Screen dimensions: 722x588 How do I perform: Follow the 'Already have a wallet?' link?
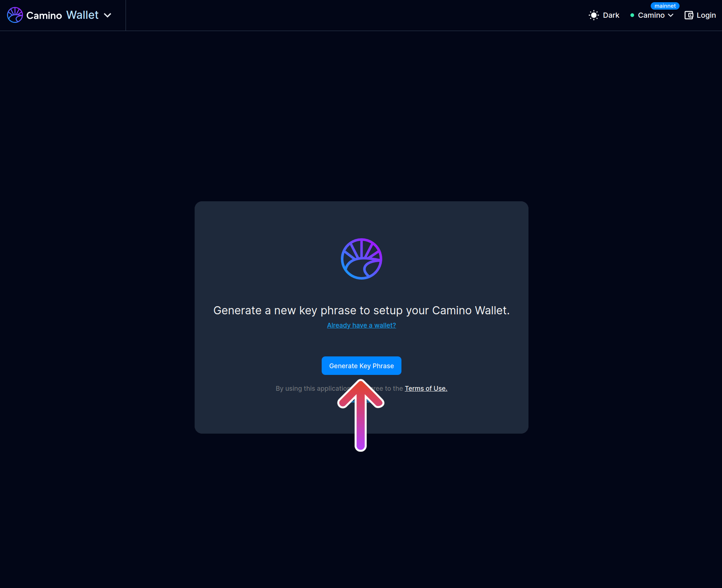[361, 325]
